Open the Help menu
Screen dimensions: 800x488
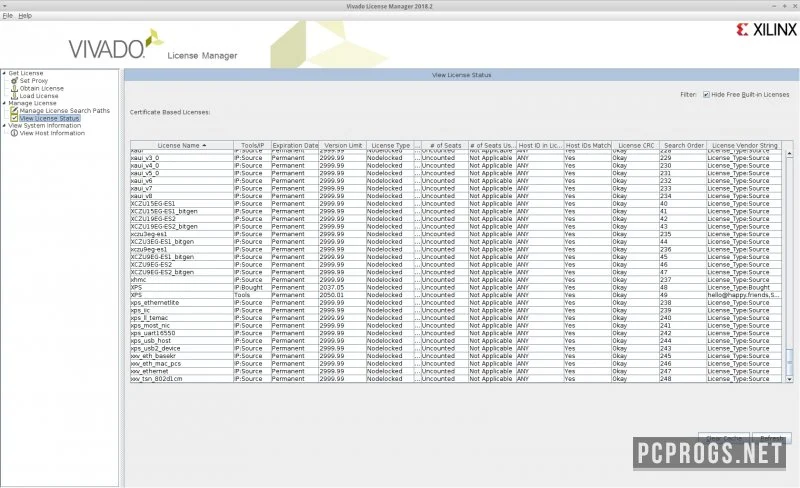[x=25, y=16]
